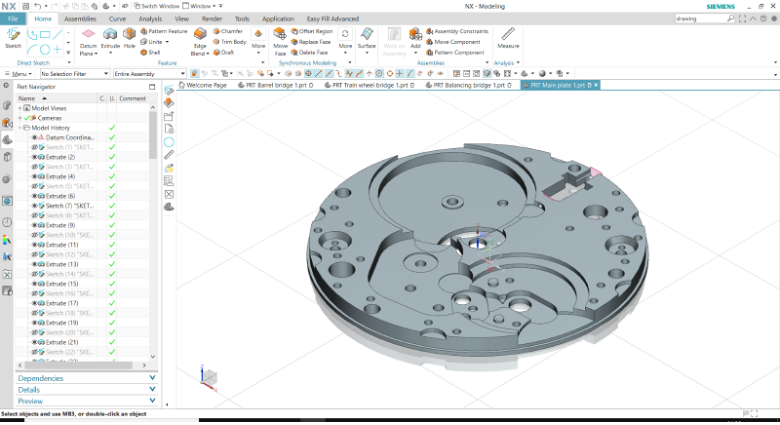Start the Measure tool
The width and height of the screenshot is (780, 425).
click(x=508, y=38)
